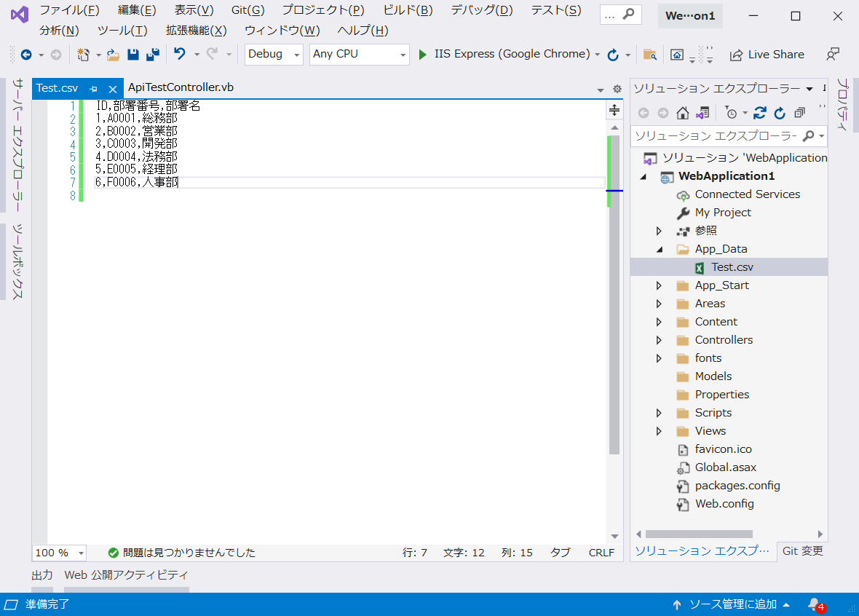Viewport: 859px width, 616px height.
Task: Refresh the Solution Explorer
Action: click(779, 113)
